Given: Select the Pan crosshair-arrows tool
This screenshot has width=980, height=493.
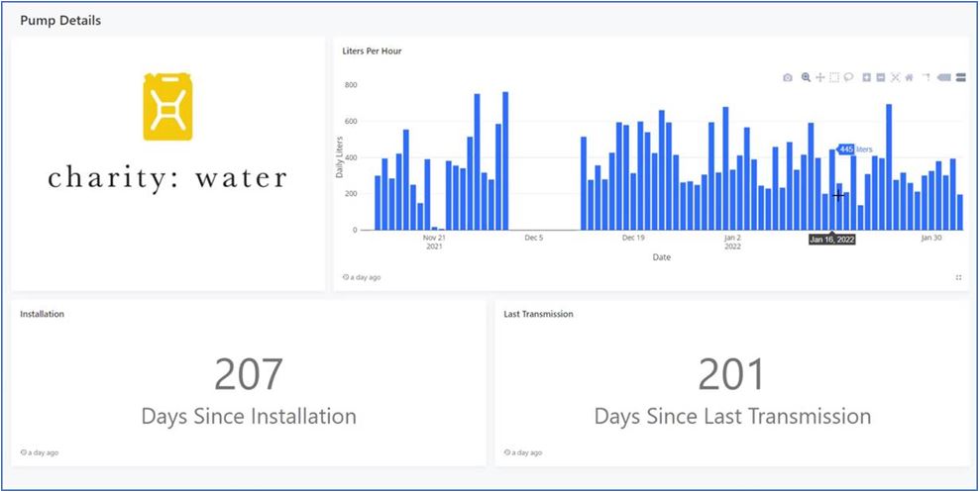Looking at the screenshot, I should pyautogui.click(x=820, y=77).
